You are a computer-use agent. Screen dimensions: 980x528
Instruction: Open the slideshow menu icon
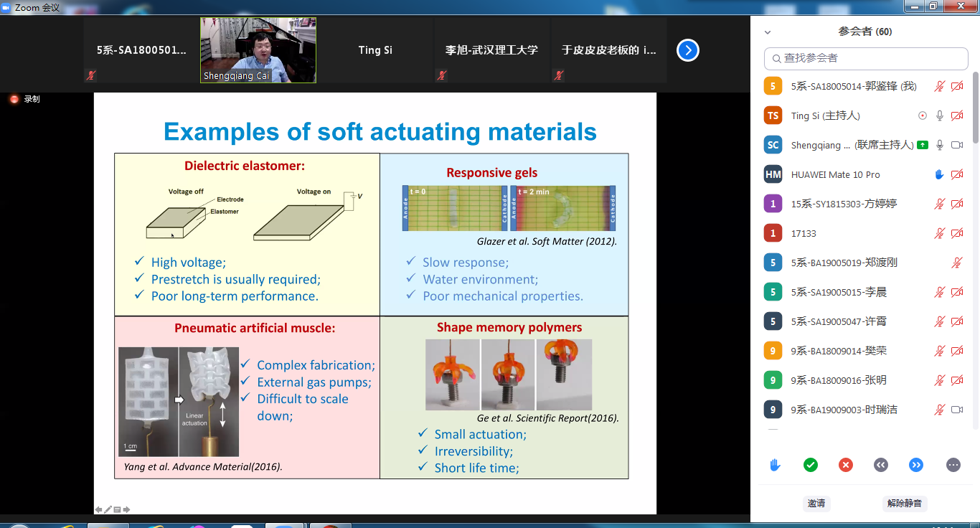coord(118,509)
